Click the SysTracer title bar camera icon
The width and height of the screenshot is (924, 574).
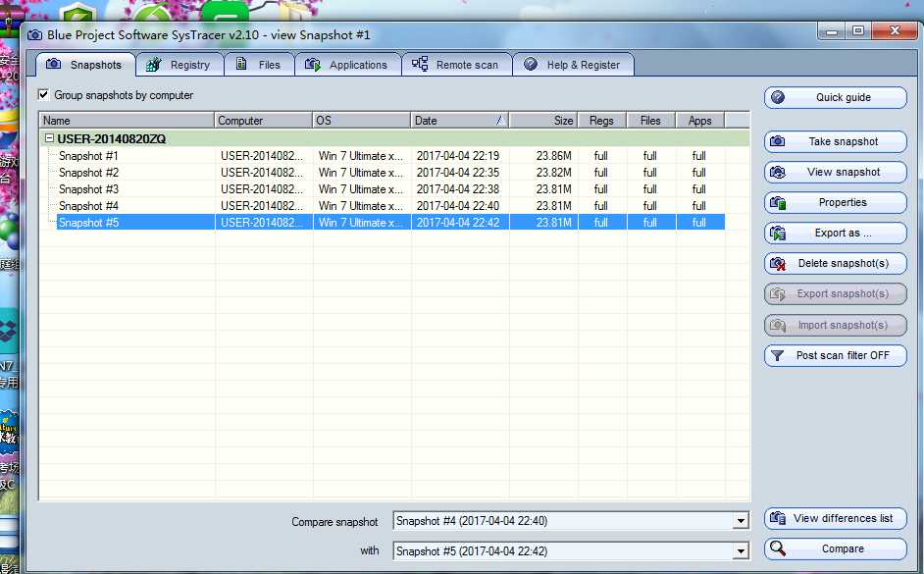(34, 34)
